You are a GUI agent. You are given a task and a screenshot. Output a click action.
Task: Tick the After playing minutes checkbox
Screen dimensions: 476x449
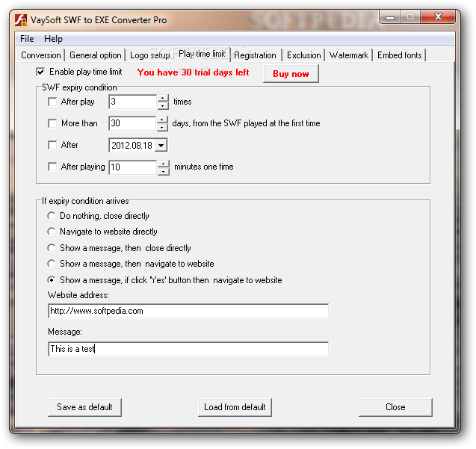click(x=52, y=167)
